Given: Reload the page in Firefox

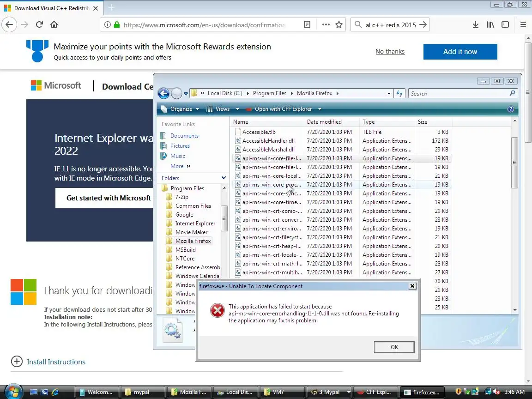Looking at the screenshot, I should click(39, 24).
